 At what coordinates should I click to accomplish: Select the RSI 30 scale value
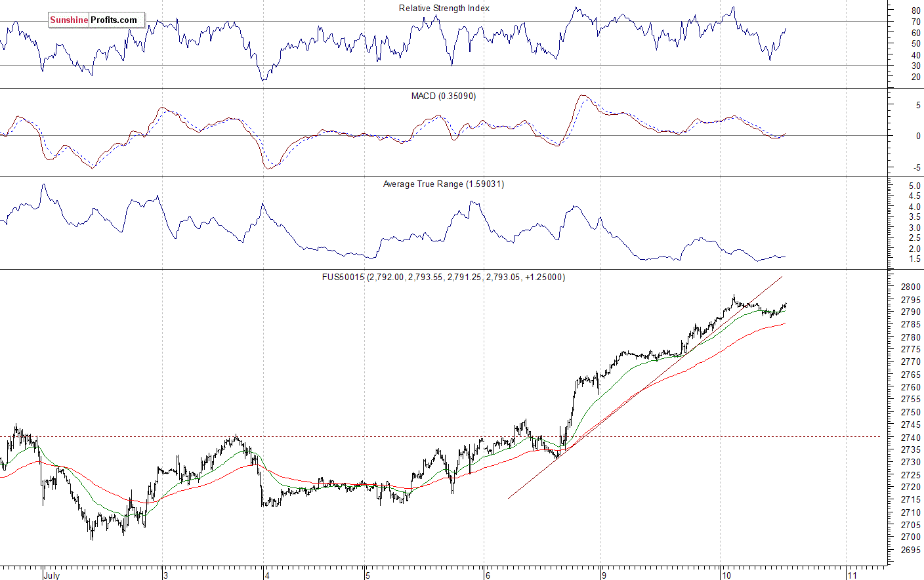(915, 66)
